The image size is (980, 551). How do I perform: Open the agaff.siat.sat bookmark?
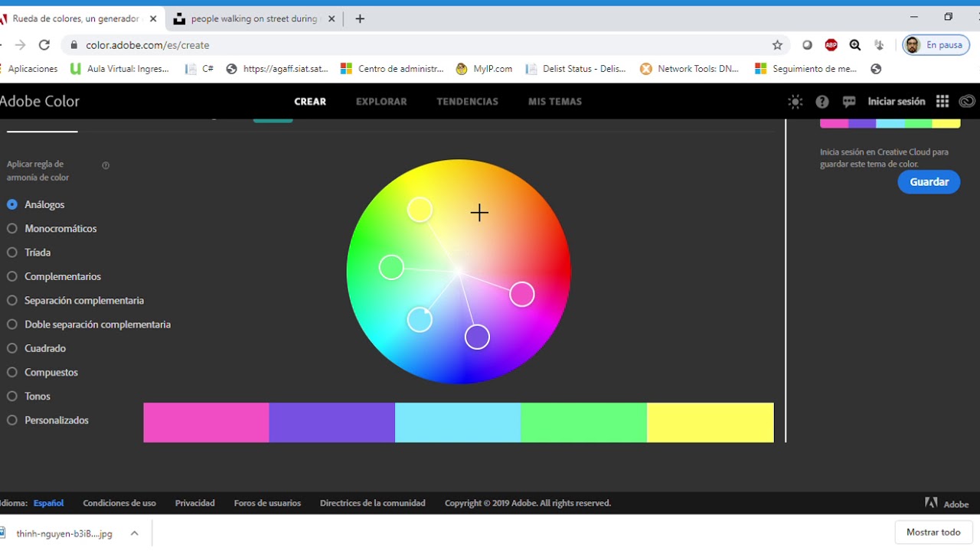tap(277, 69)
